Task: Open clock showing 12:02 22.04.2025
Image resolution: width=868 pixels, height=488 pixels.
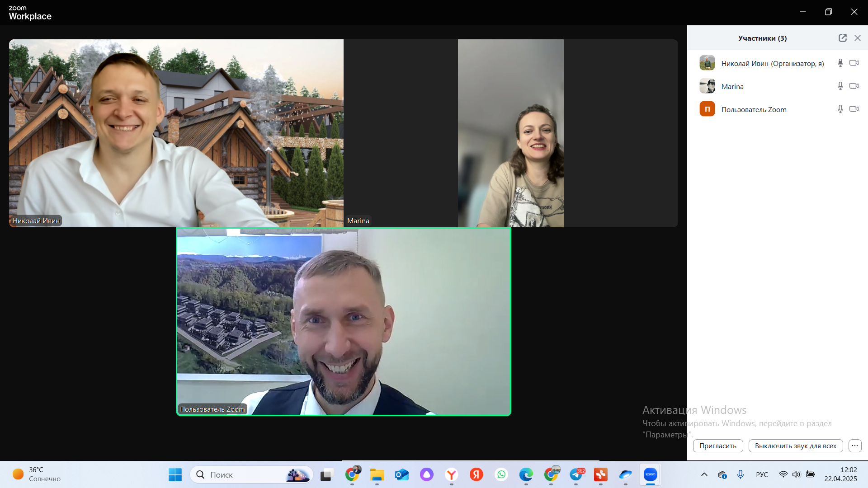Action: (840, 474)
